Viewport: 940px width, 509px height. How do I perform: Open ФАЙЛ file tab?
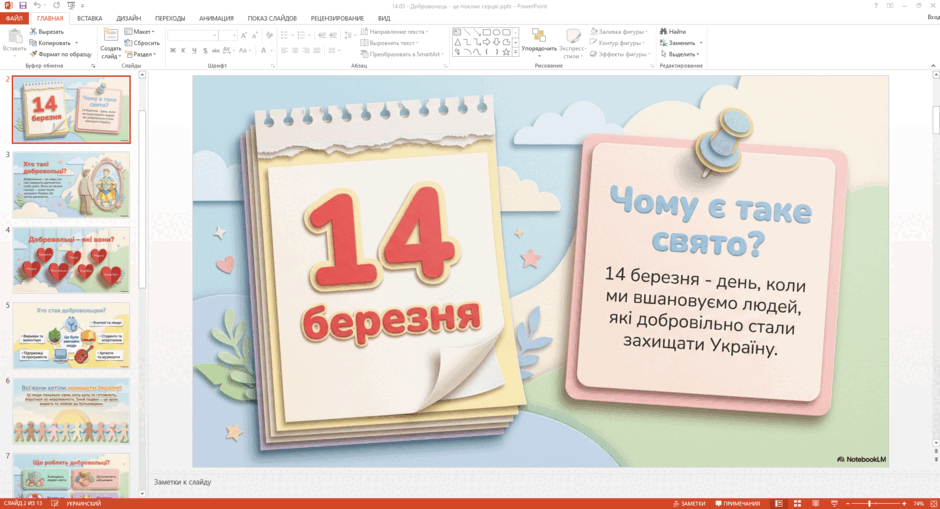(14, 19)
